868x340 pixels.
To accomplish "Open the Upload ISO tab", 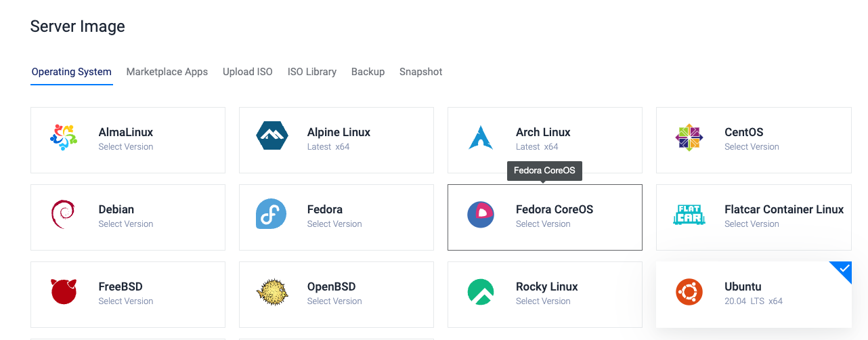I will click(247, 72).
